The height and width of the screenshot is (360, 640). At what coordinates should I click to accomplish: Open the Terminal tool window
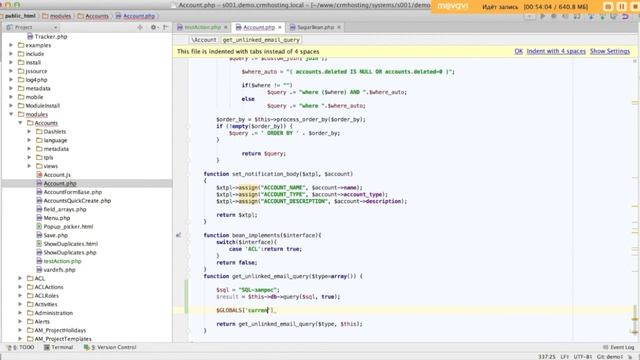pos(58,347)
